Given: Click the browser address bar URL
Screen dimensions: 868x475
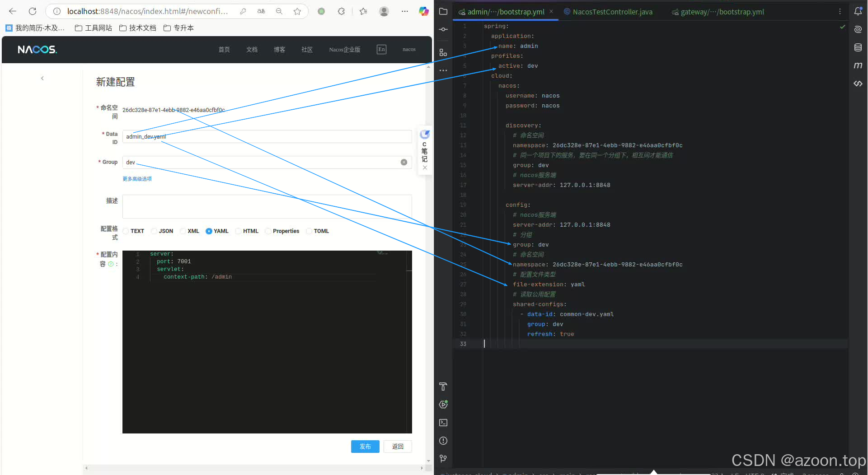Looking at the screenshot, I should pos(148,11).
